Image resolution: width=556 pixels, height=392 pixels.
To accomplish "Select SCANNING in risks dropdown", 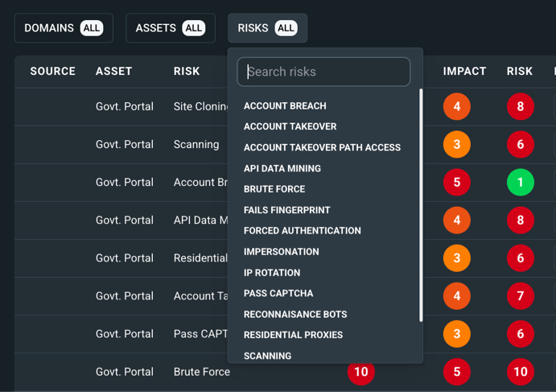I will point(268,356).
